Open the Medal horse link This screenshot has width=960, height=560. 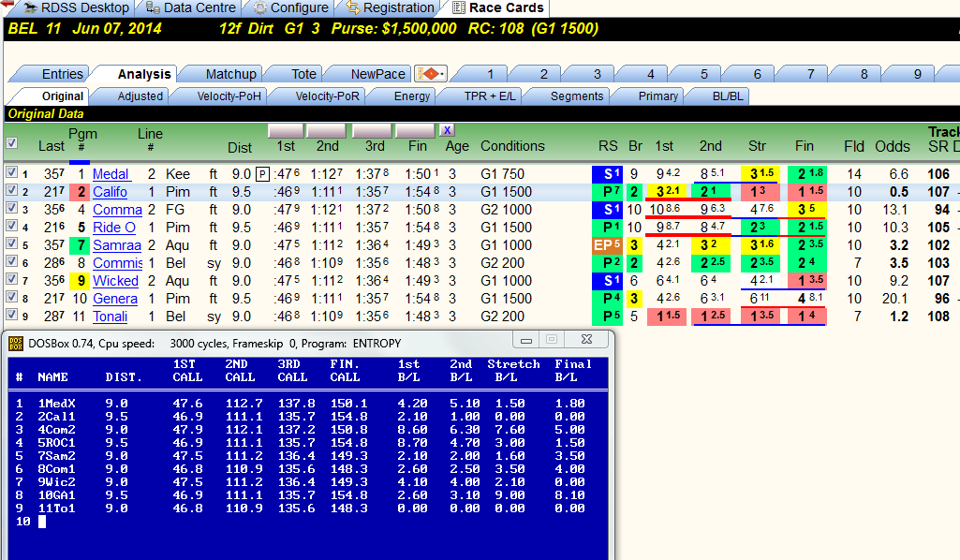tap(111, 174)
